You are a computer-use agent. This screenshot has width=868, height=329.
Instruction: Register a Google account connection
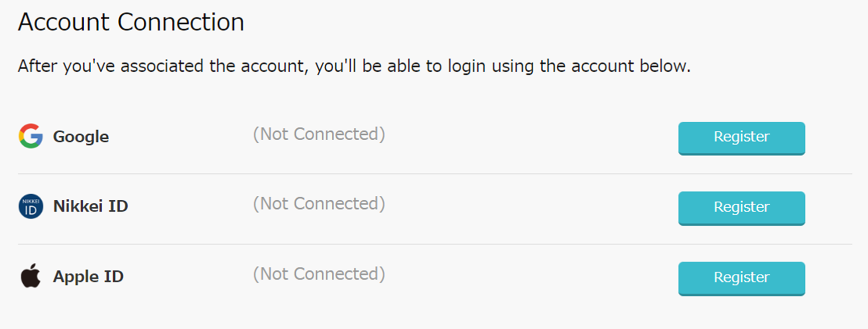click(741, 138)
